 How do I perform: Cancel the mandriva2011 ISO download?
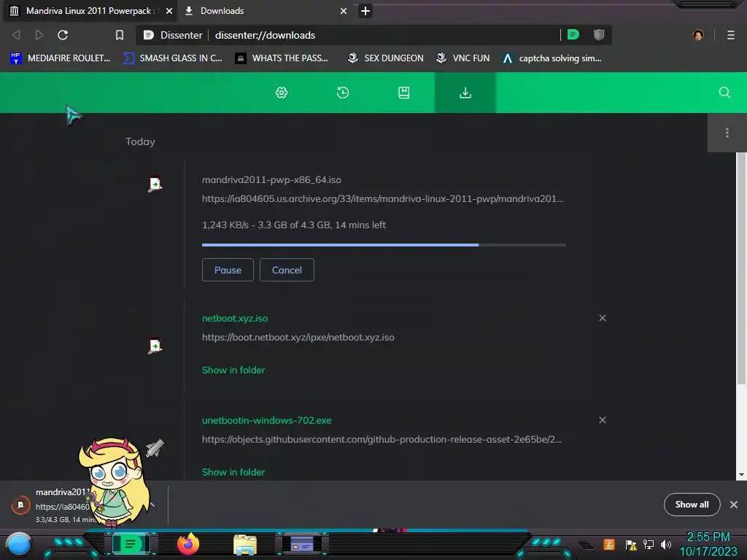point(287,270)
